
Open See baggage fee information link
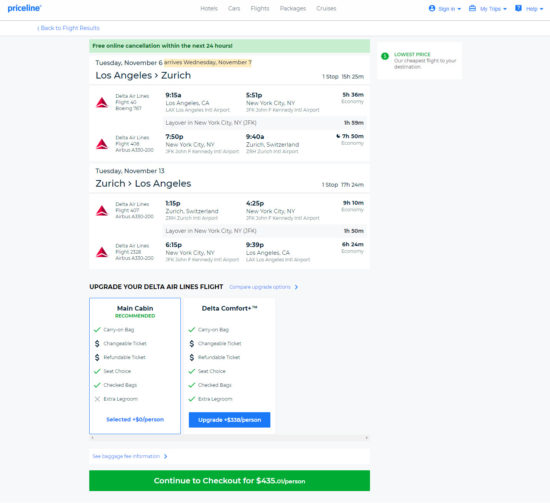(x=126, y=456)
